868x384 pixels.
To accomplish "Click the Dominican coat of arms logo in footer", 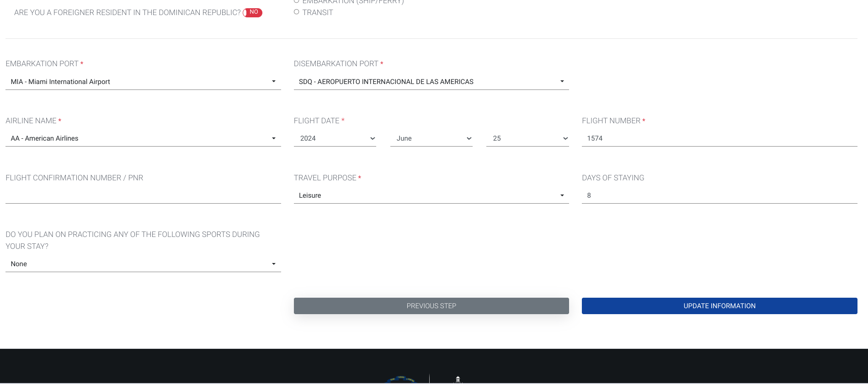I will tap(401, 379).
